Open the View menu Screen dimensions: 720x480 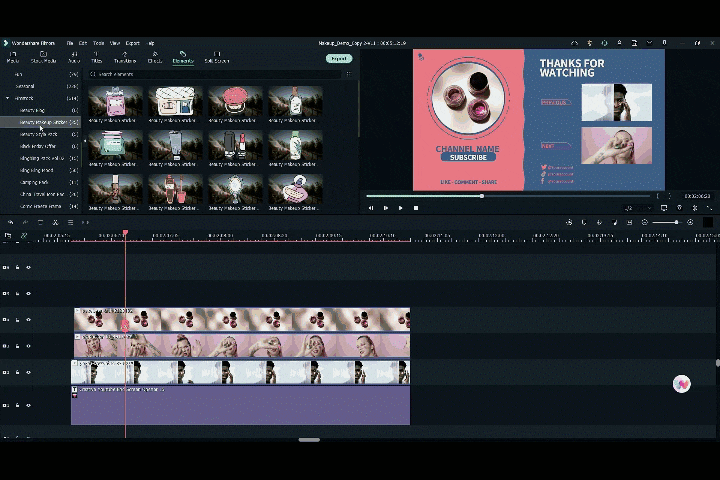(x=115, y=43)
